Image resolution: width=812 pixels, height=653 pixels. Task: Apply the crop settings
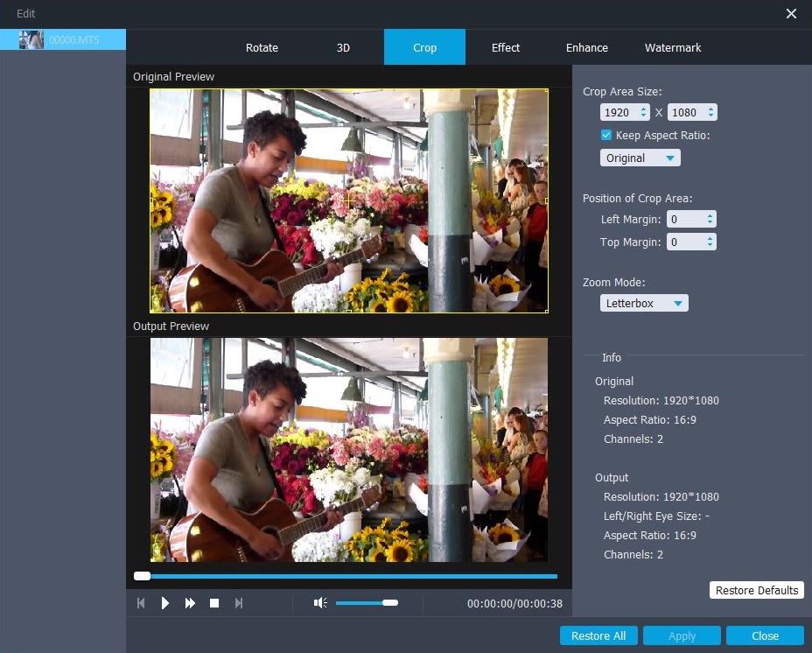[x=682, y=635]
